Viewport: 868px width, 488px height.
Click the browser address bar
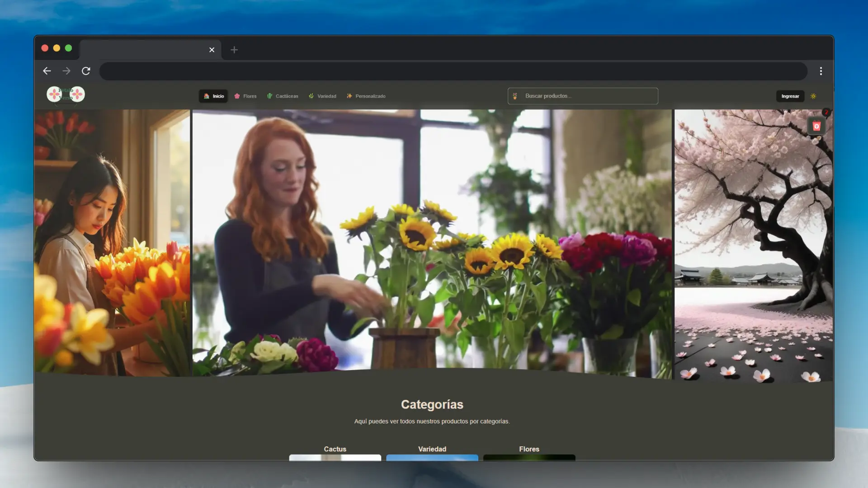click(453, 71)
